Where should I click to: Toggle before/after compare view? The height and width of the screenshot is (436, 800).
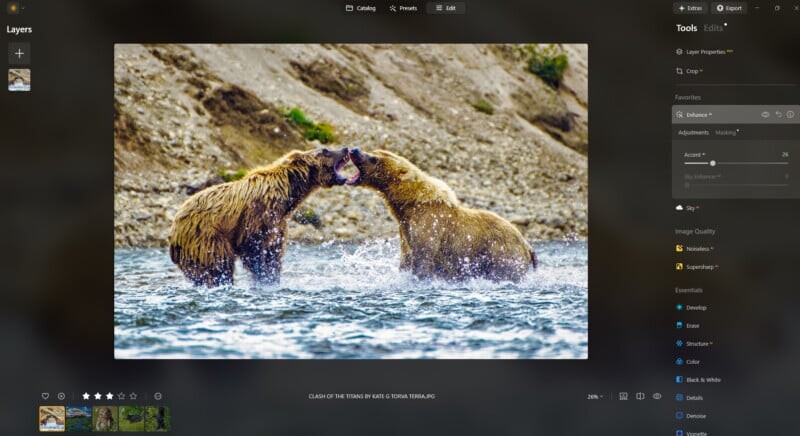point(640,396)
